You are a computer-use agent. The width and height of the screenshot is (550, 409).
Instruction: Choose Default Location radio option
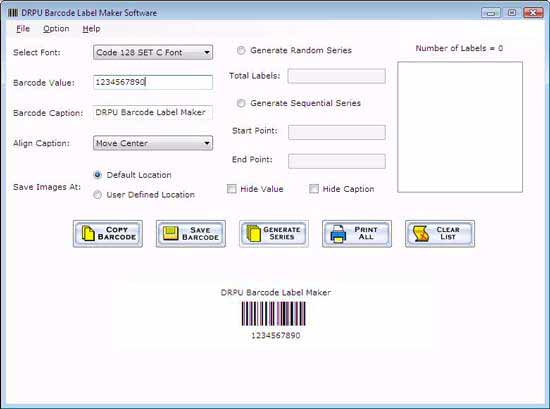pos(98,175)
